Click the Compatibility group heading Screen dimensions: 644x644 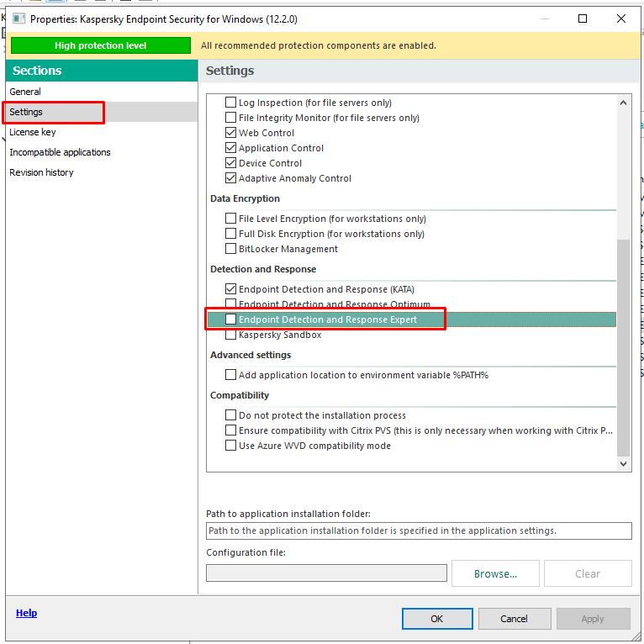[x=240, y=395]
